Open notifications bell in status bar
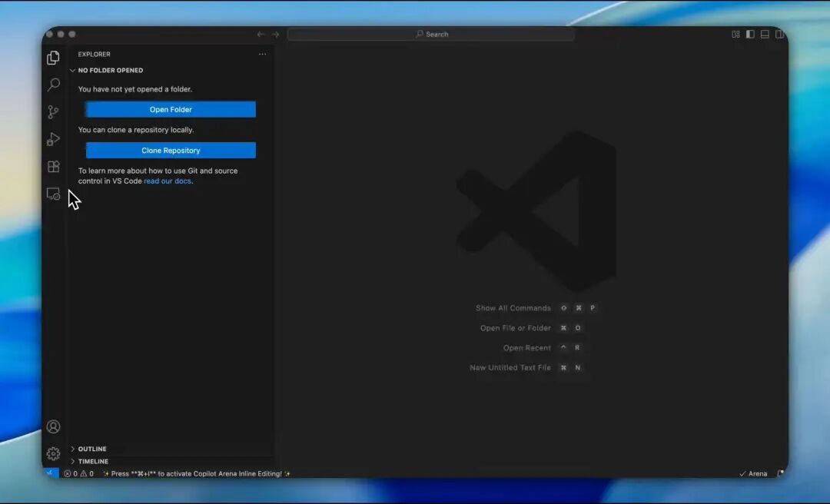Screen dimensions: 830x504 780,473
